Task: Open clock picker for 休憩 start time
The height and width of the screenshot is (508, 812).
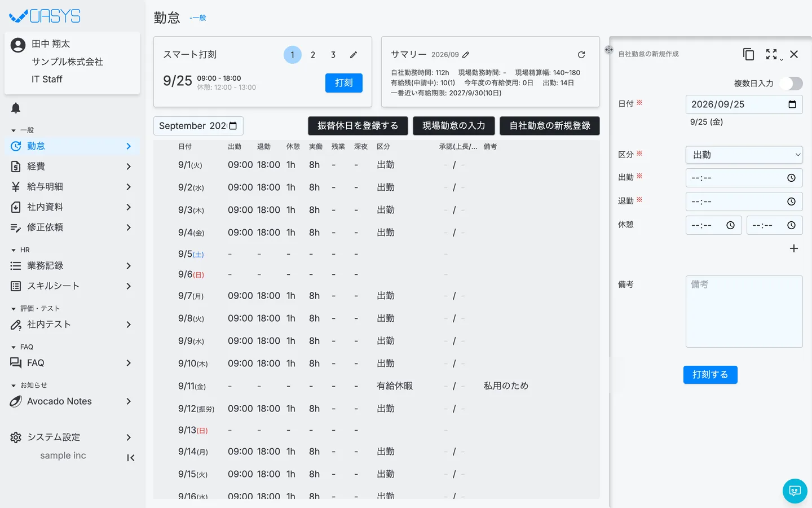Action: point(730,225)
